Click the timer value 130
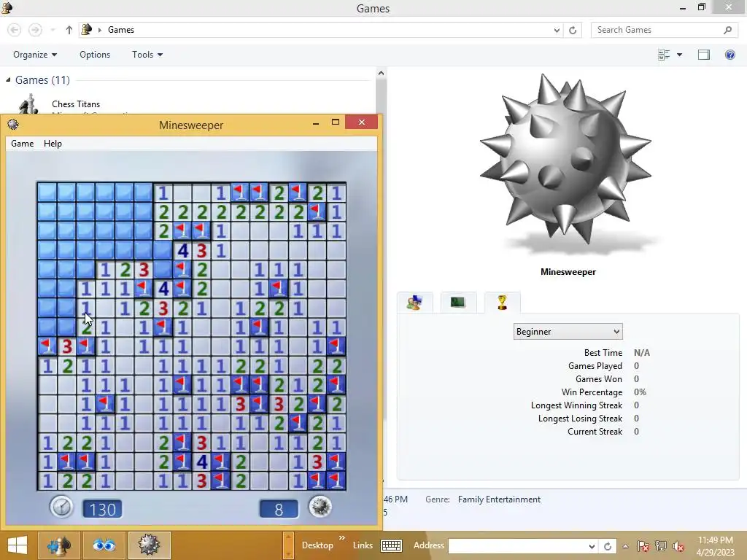Image resolution: width=747 pixels, height=560 pixels. (x=102, y=510)
